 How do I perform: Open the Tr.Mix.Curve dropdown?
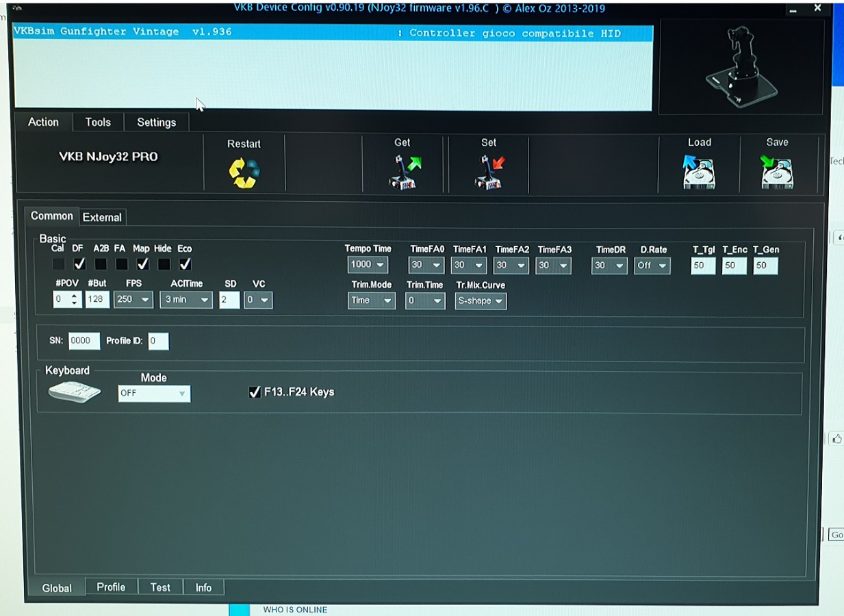coord(481,300)
